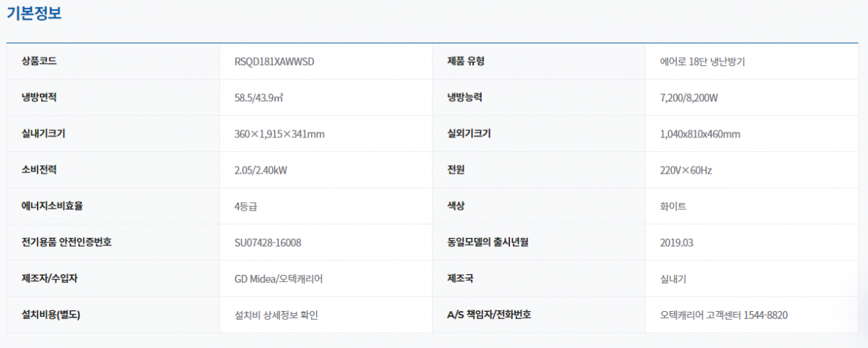
Task: Select the power consumption value 2.05/2.40kW
Action: tap(261, 170)
